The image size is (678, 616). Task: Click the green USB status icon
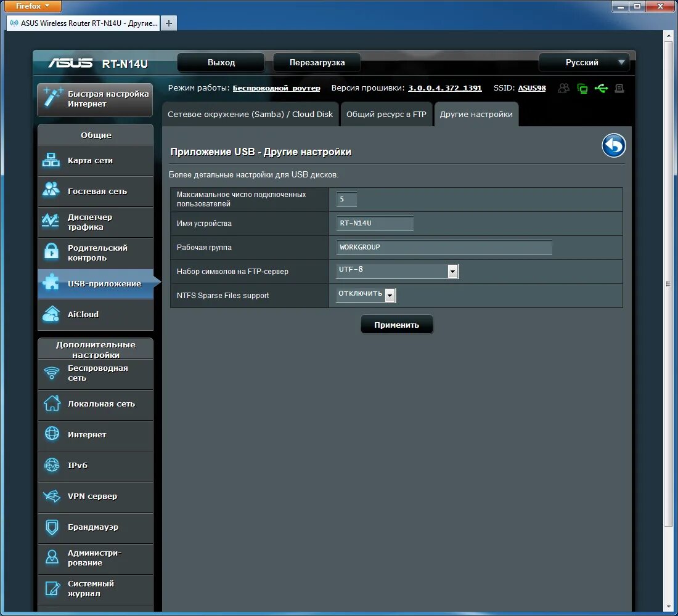coord(601,88)
